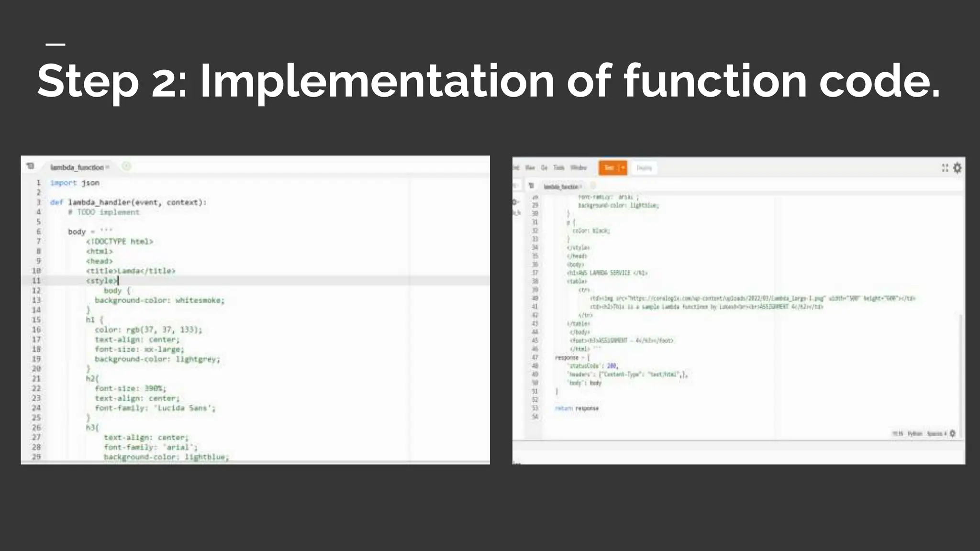Image resolution: width=980 pixels, height=551 pixels.
Task: Open status bar gear icon in right editor
Action: 952,433
